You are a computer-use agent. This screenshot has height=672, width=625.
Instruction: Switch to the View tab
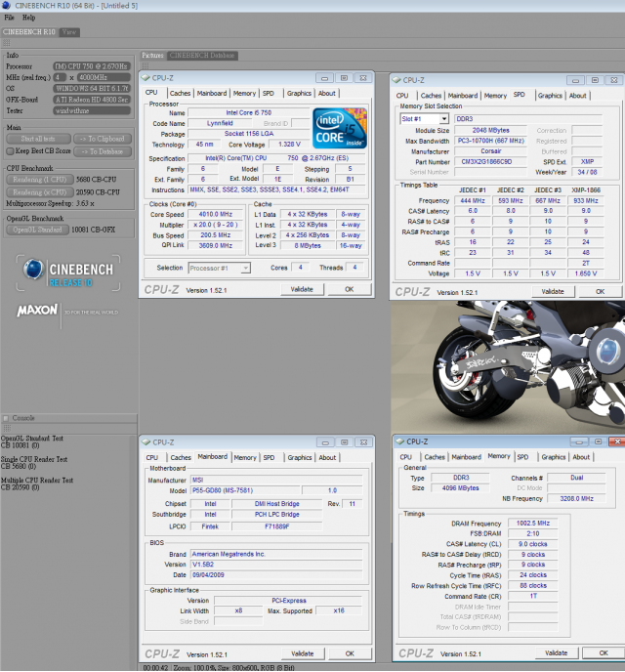(x=69, y=31)
